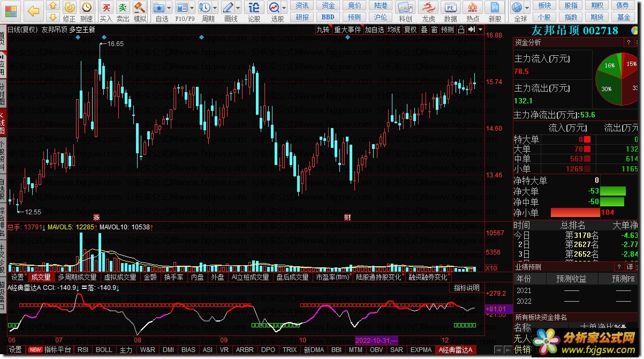
Task: Expand the 全球 dropdown arrow
Action: (527, 9)
